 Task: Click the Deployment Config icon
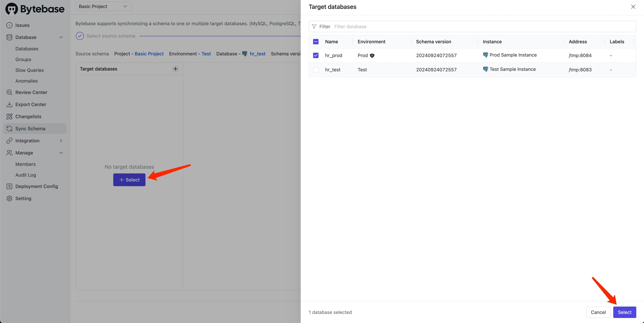(9, 186)
